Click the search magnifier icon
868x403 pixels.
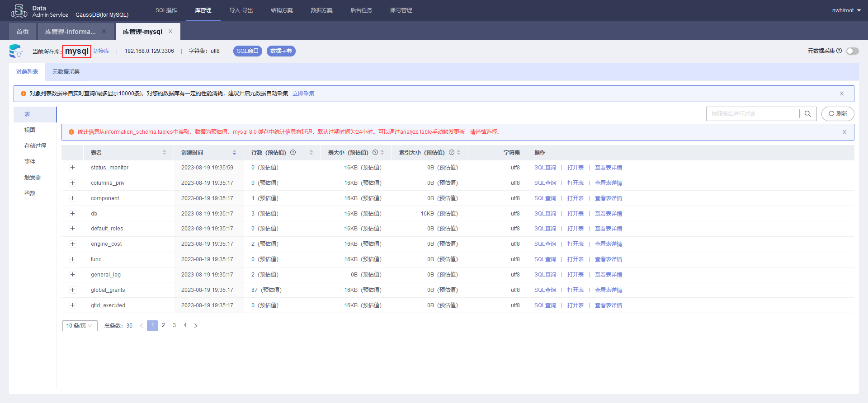808,114
